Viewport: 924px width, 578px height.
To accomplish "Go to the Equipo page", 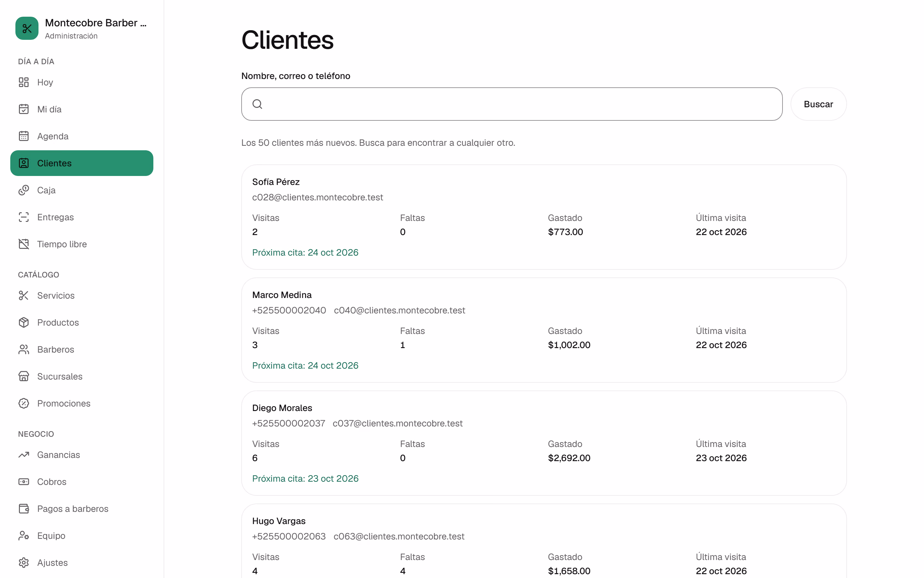I will 82,536.
